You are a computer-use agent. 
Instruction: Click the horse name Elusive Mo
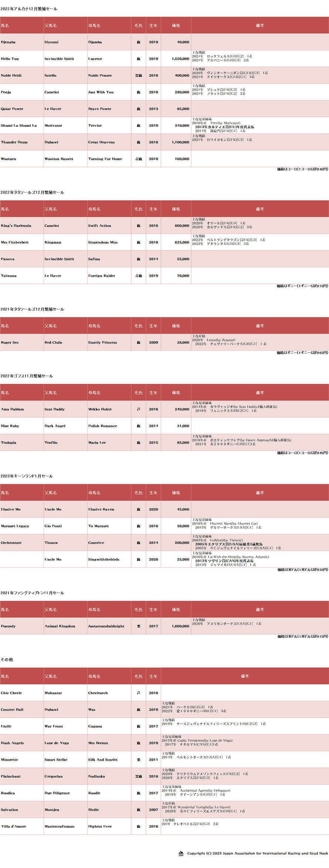click(11, 510)
